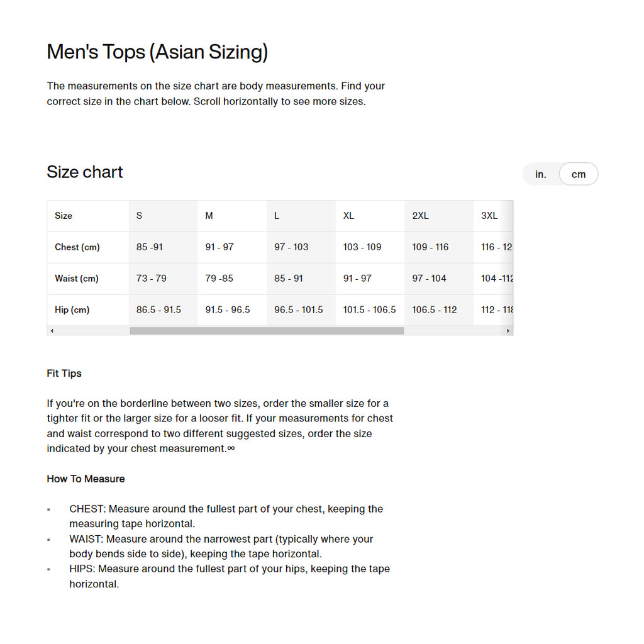Select the cm unit option
Screen dimensions: 644x644
tap(579, 174)
